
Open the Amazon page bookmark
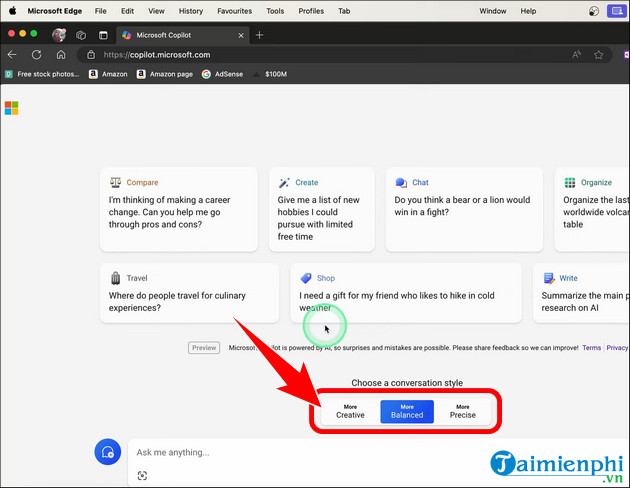coord(165,74)
